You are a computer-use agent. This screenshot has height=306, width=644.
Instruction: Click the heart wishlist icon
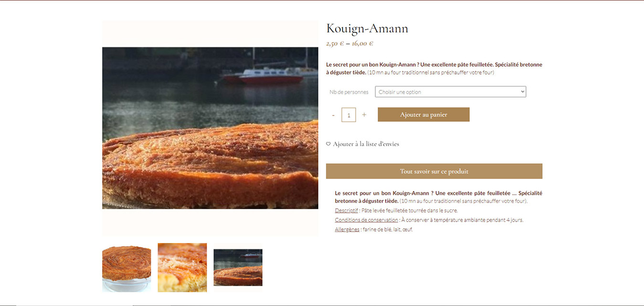click(328, 144)
